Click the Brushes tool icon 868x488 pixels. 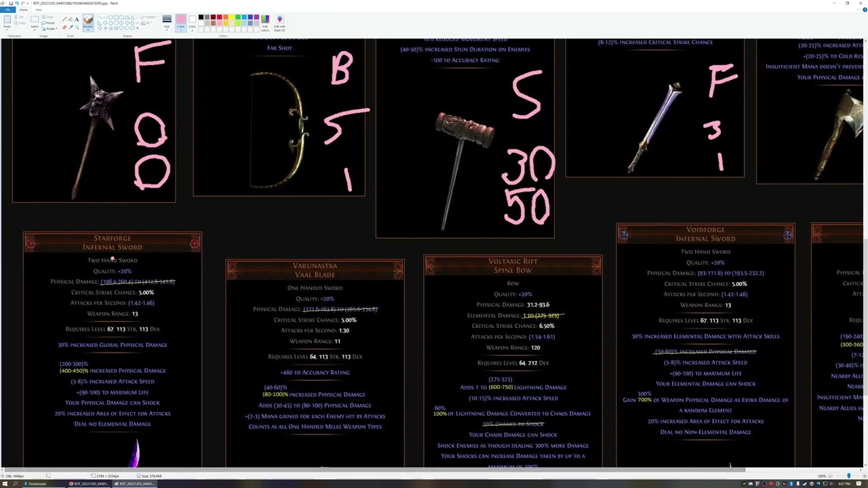(88, 20)
